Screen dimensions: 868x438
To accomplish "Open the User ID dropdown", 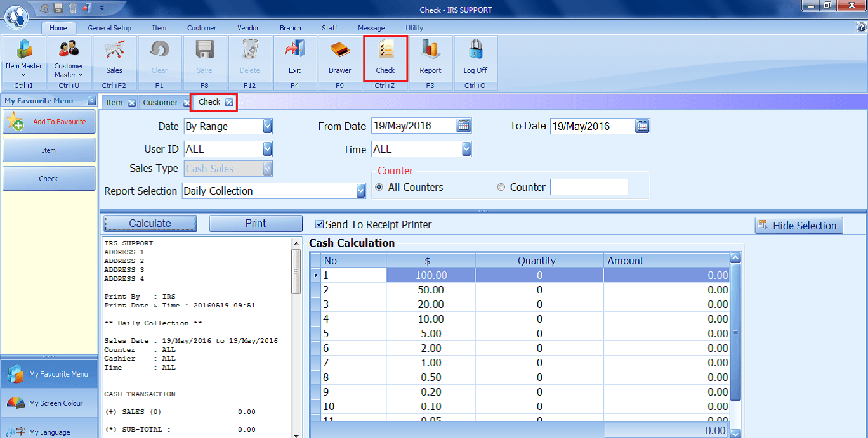I will 267,149.
